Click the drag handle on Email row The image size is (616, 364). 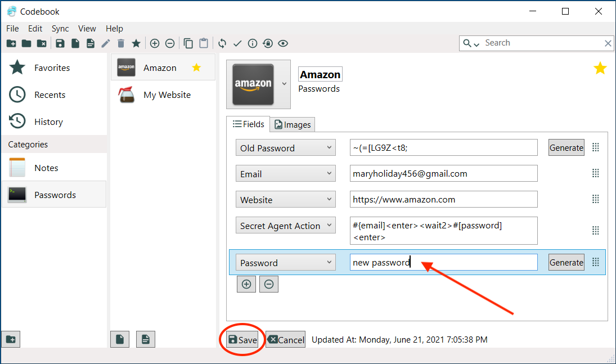point(596,173)
